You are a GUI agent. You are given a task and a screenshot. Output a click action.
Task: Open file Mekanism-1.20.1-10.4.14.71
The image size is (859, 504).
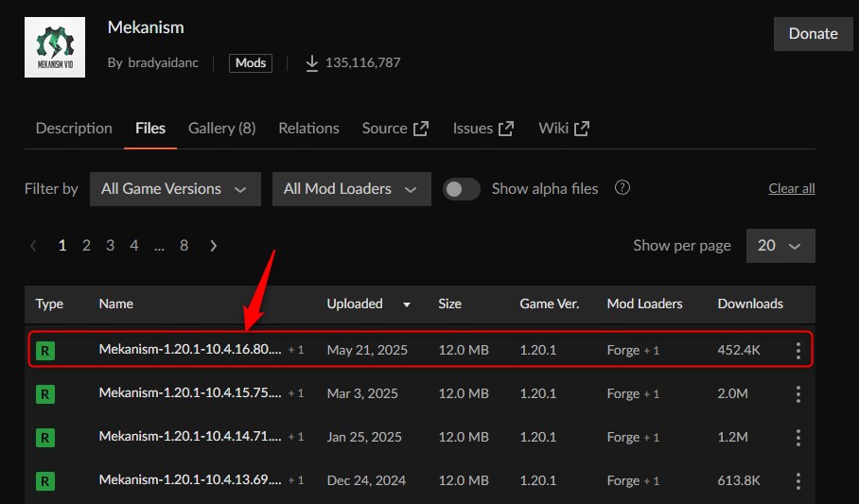pyautogui.click(x=190, y=437)
